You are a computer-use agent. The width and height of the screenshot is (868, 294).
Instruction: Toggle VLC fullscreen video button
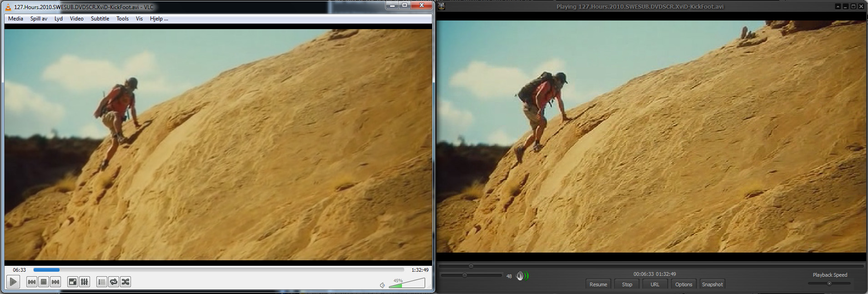tap(73, 282)
